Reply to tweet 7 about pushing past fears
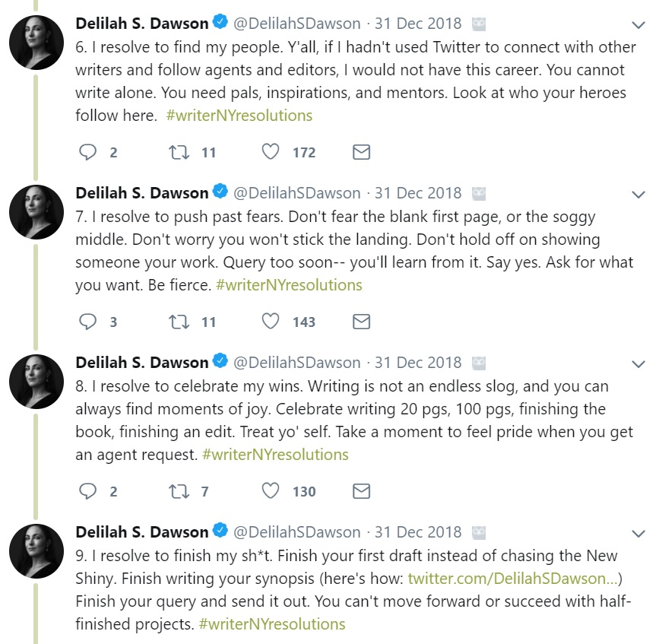The height and width of the screenshot is (644, 662). pyautogui.click(x=89, y=322)
